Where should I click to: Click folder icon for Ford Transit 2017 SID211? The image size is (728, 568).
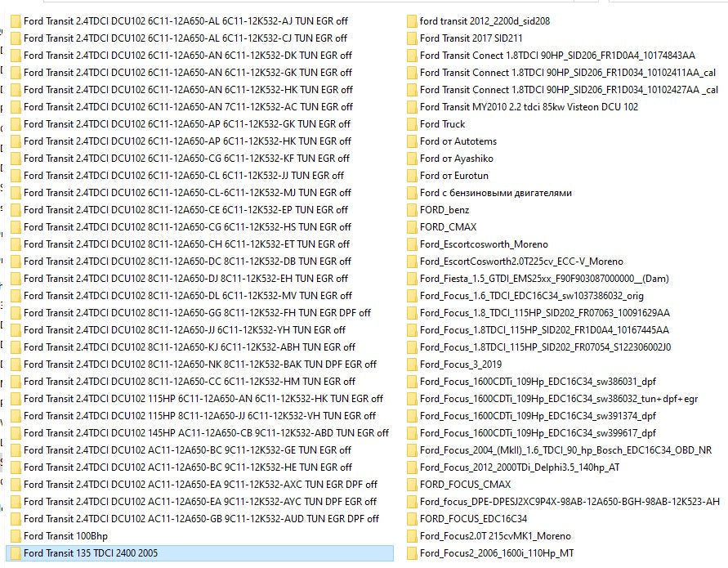pos(411,38)
